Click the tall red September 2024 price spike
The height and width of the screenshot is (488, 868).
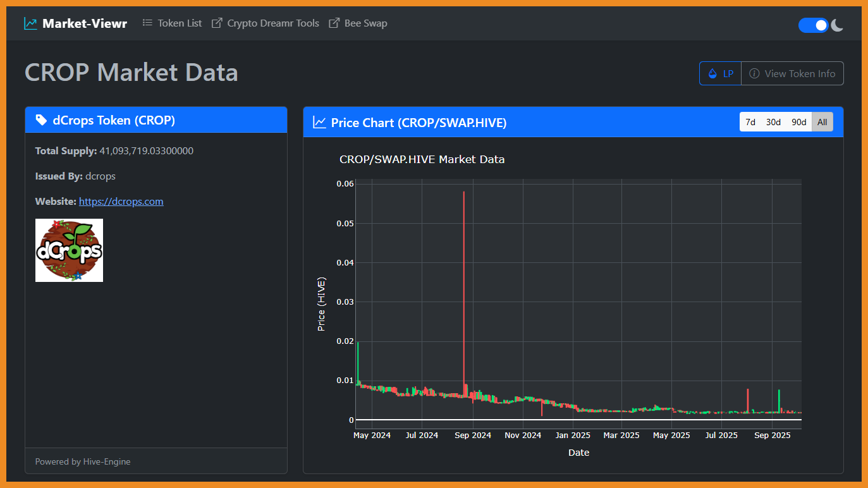pos(464,284)
